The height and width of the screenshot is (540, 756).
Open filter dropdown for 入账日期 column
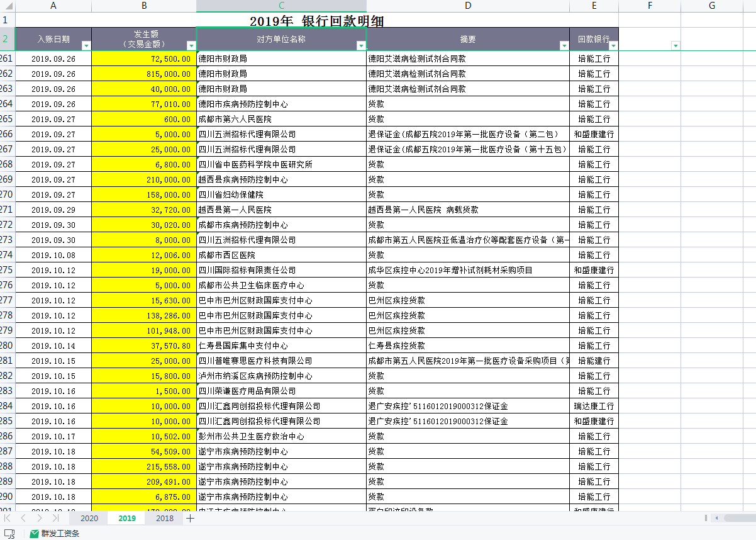(86, 45)
